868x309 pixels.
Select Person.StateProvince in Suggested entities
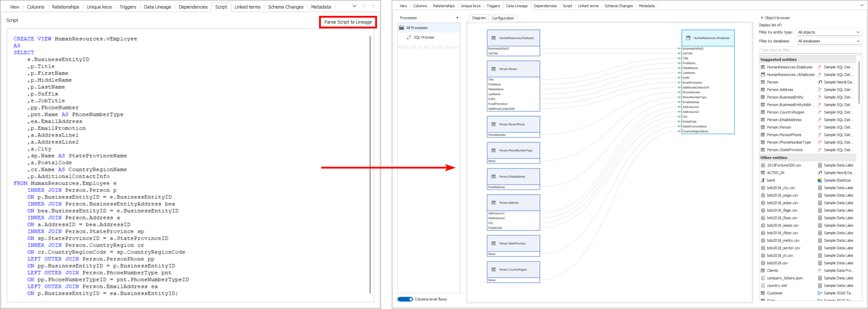(784, 150)
